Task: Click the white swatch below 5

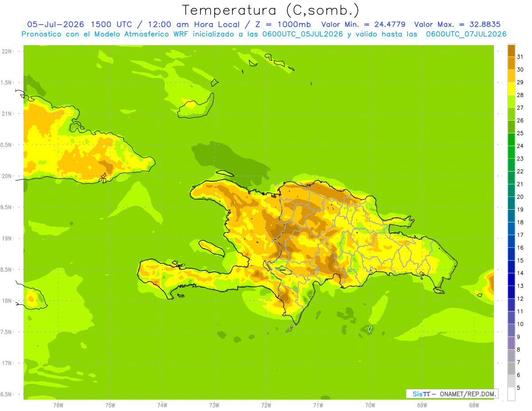Action: (512, 394)
